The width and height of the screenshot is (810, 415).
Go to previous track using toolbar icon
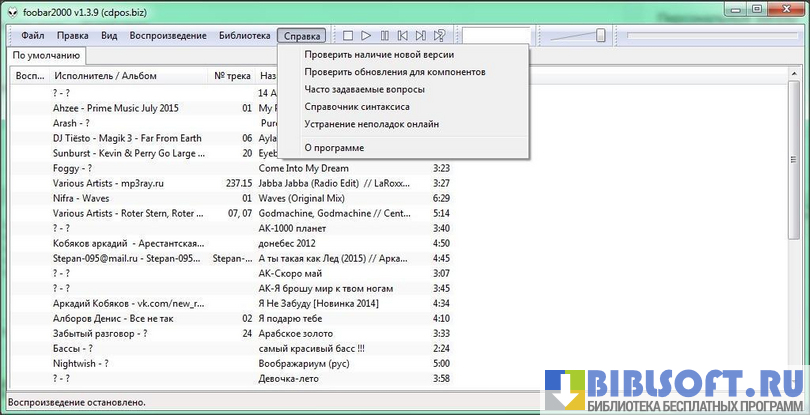click(402, 36)
